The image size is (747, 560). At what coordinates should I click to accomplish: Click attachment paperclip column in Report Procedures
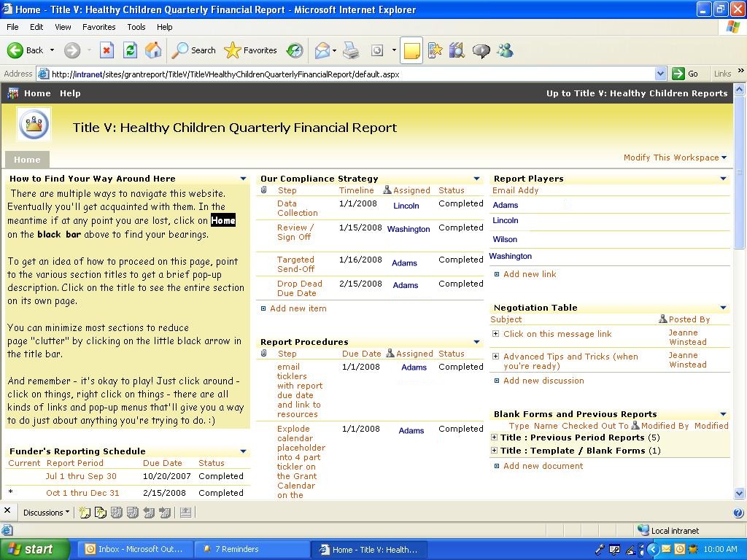click(x=264, y=354)
